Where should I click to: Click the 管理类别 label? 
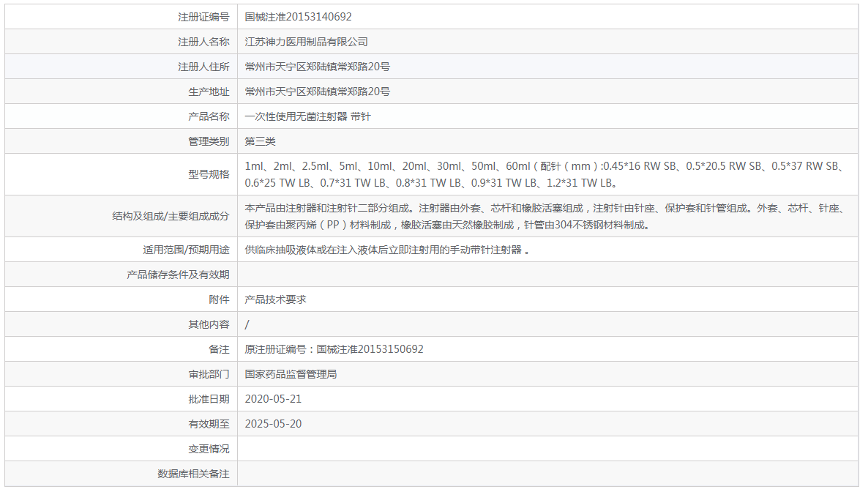tap(209, 142)
